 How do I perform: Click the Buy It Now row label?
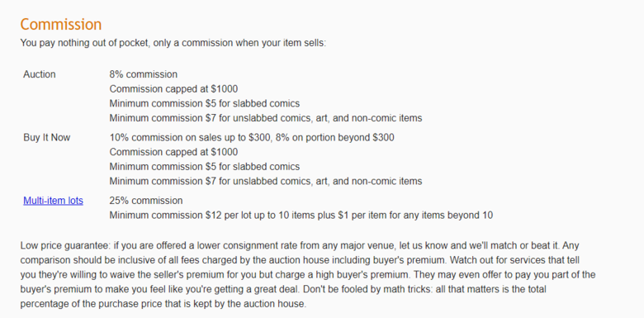[x=47, y=138]
